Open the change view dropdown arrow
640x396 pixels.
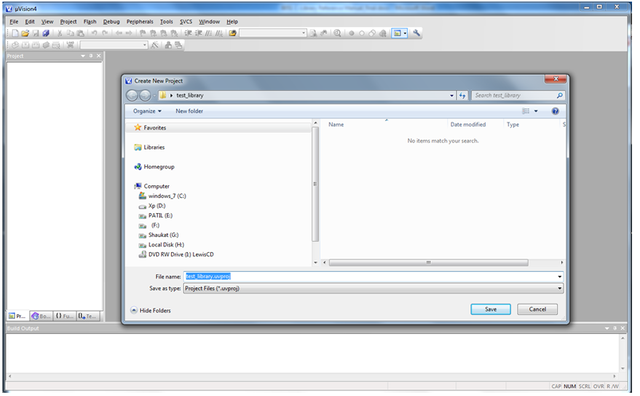tap(536, 111)
